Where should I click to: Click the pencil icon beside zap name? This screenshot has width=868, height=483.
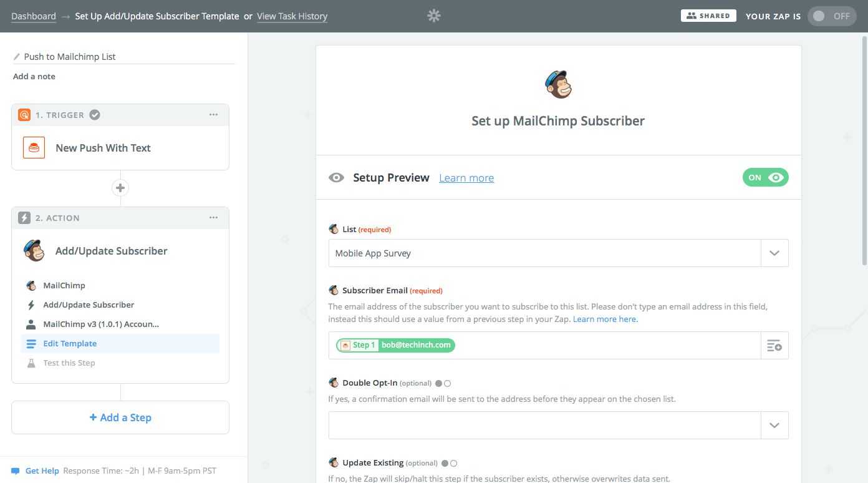(17, 57)
